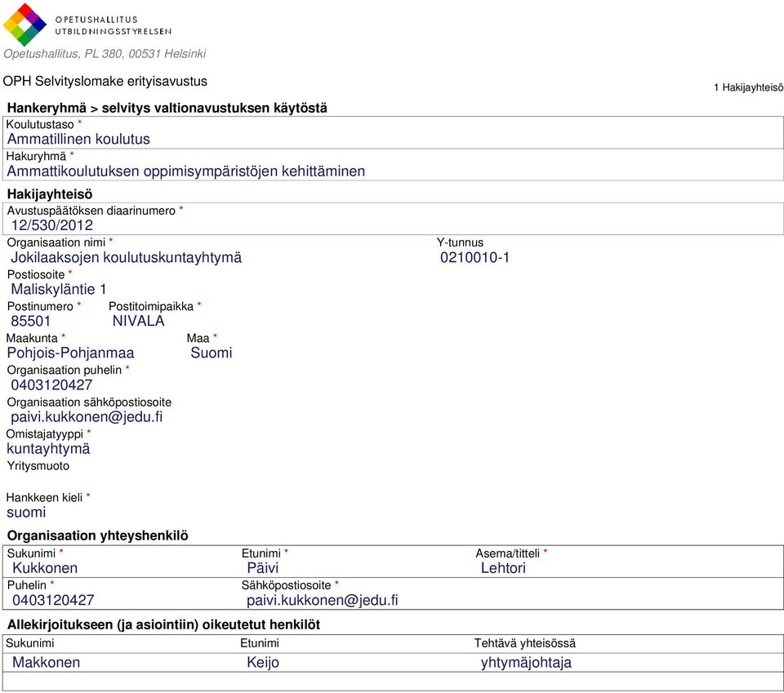Viewport: 784px width, 693px height.
Task: Click the organisation email under 'Organisaation sähköpostiosoite'
Action: (87, 417)
